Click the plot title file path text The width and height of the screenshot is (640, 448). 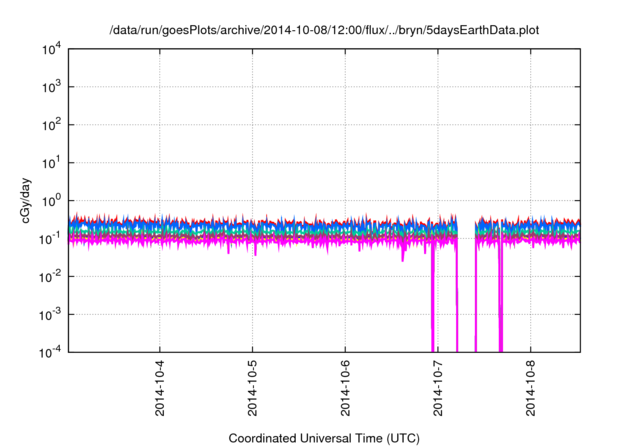click(x=324, y=30)
